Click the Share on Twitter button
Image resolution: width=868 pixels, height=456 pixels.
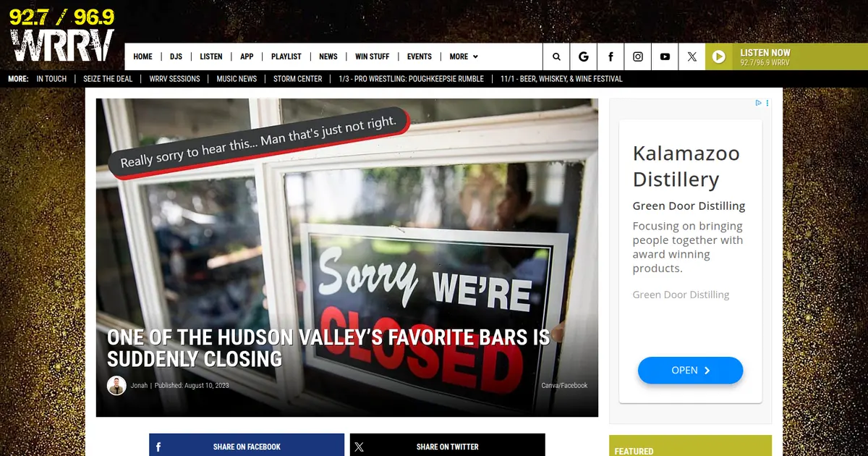(448, 445)
